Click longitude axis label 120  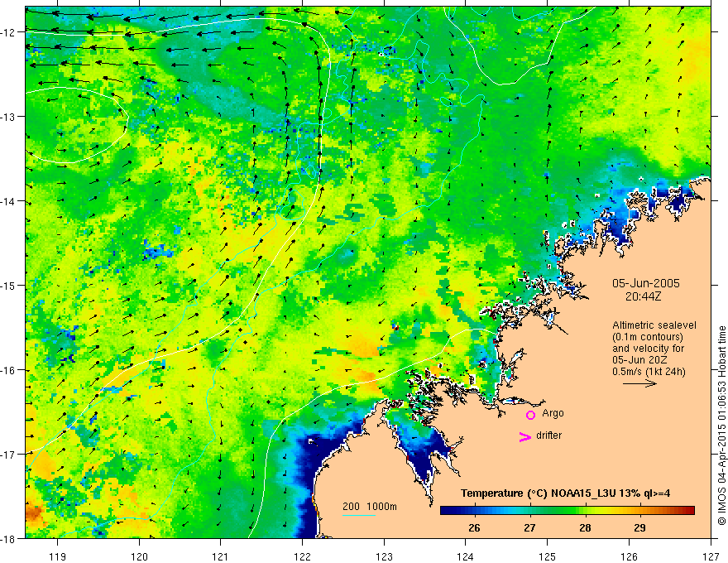pos(139,556)
